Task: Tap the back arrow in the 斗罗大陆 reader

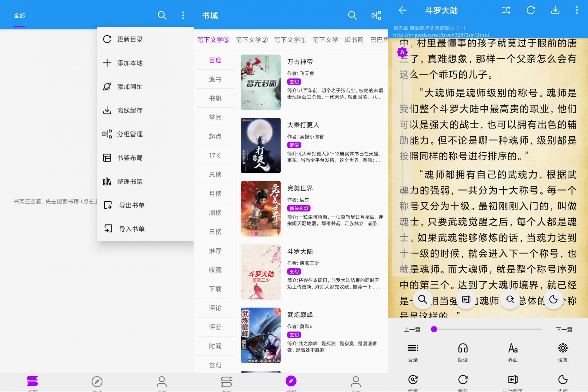Action: point(402,10)
